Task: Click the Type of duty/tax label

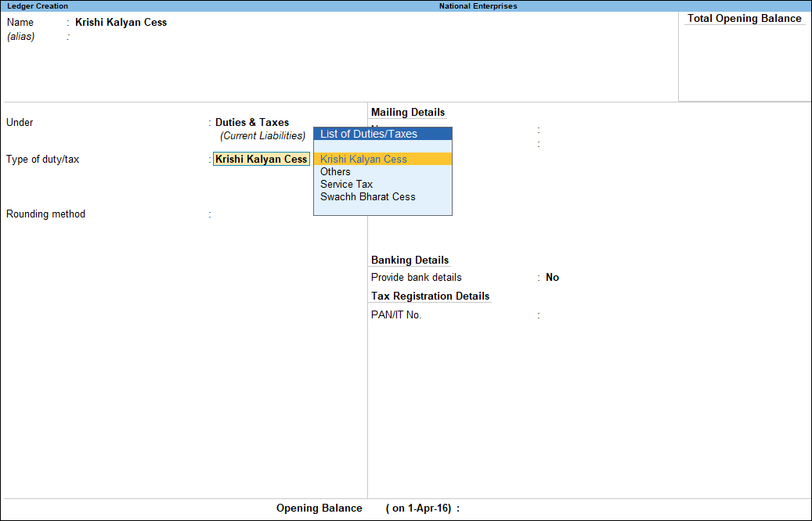Action: tap(42, 160)
